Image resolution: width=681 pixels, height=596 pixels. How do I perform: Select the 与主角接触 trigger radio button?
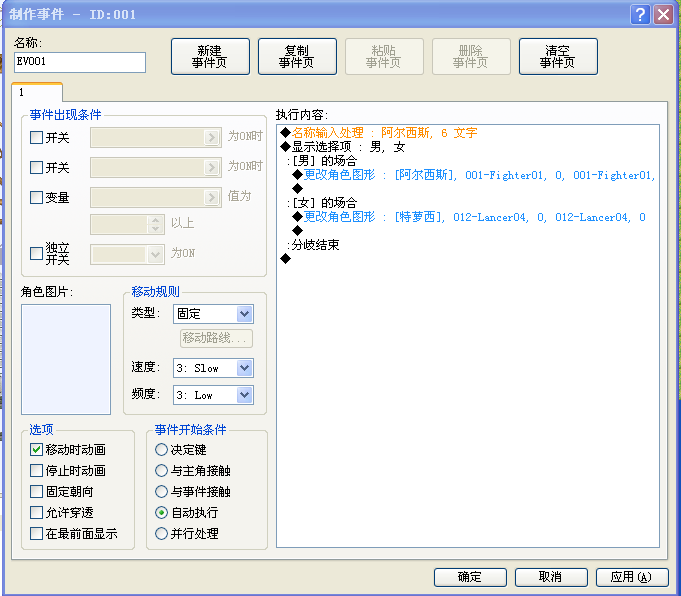pyautogui.click(x=161, y=470)
